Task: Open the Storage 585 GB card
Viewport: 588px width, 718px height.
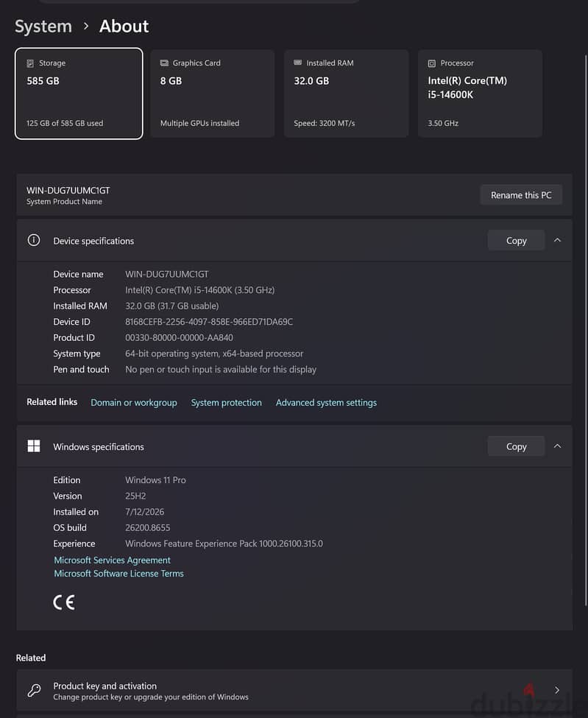Action: (79, 94)
